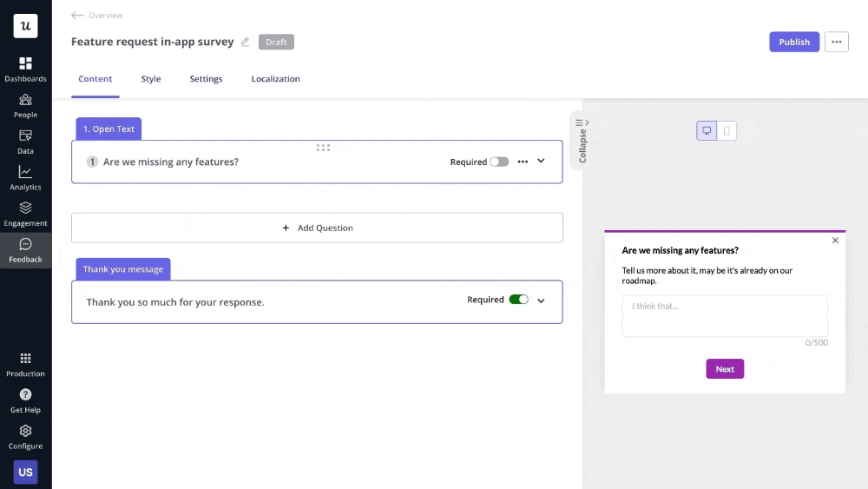The height and width of the screenshot is (489, 868).
Task: Switch preview to mobile device view
Action: 727,131
